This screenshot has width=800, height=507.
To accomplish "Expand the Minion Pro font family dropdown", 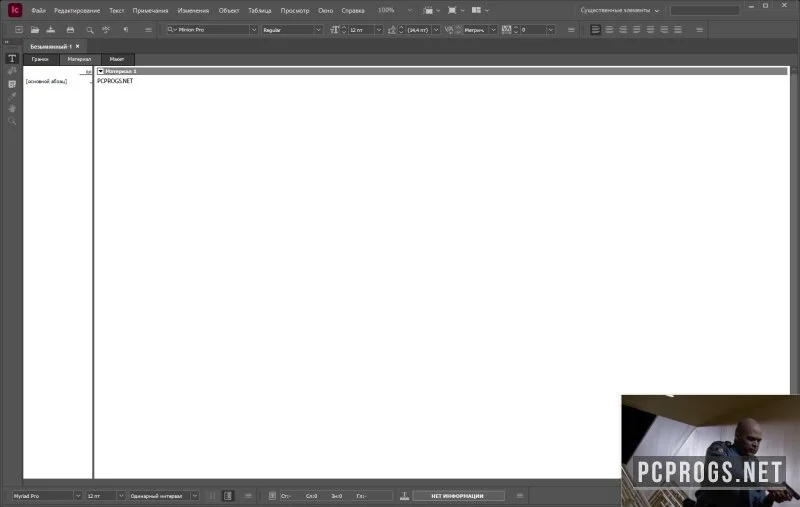I will point(254,30).
